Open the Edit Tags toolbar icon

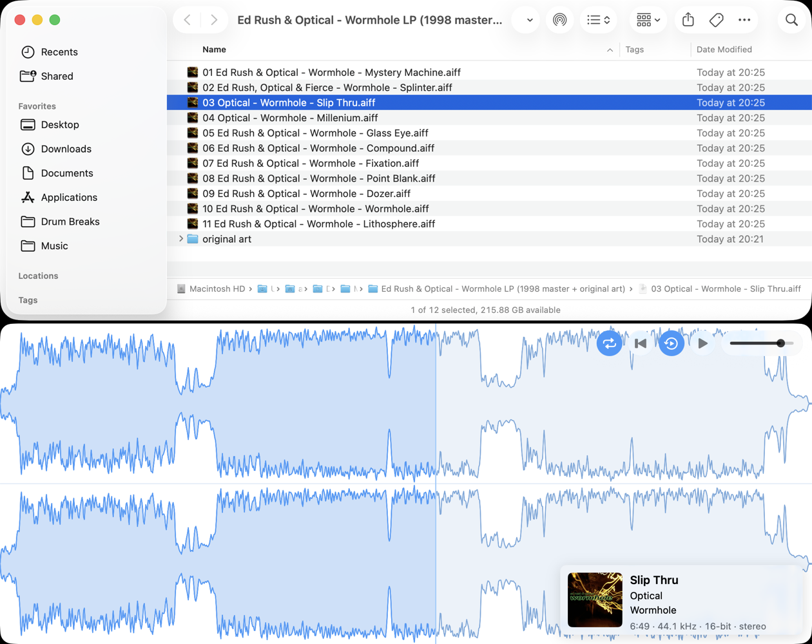[x=716, y=20]
